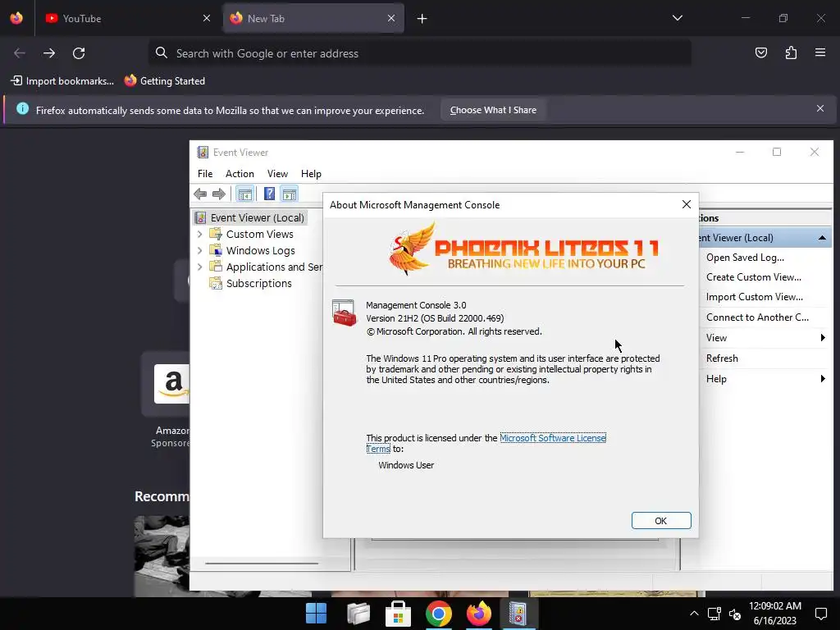
Task: Click Connect to Another Computer action
Action: tap(757, 317)
